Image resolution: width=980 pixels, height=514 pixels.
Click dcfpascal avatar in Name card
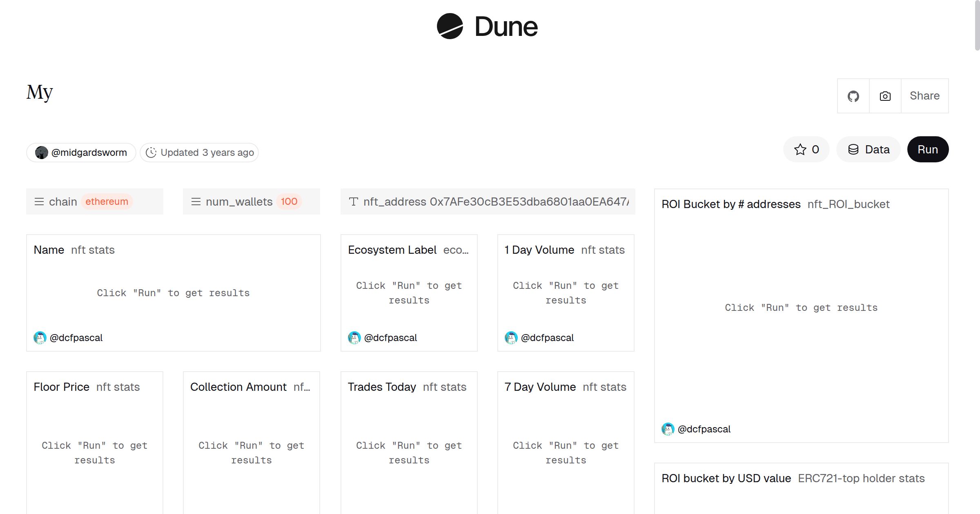pos(40,338)
